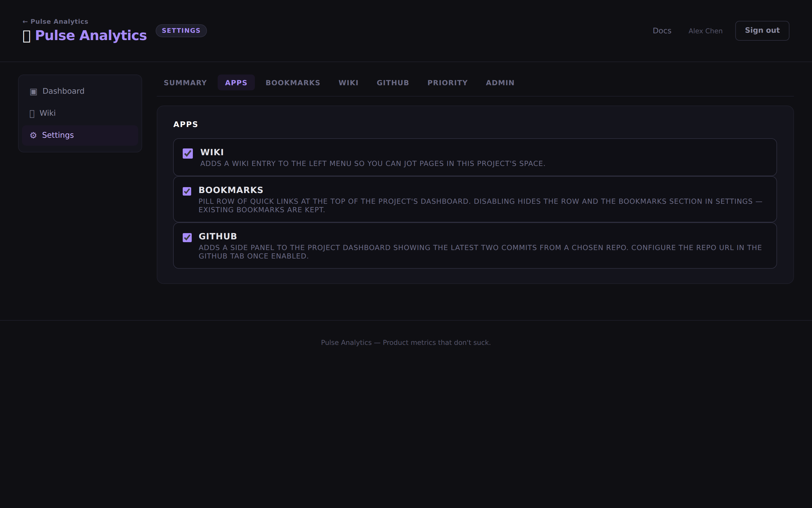Viewport: 812px width, 508px height.
Task: Open the Bookmarks tab
Action: pyautogui.click(x=293, y=83)
